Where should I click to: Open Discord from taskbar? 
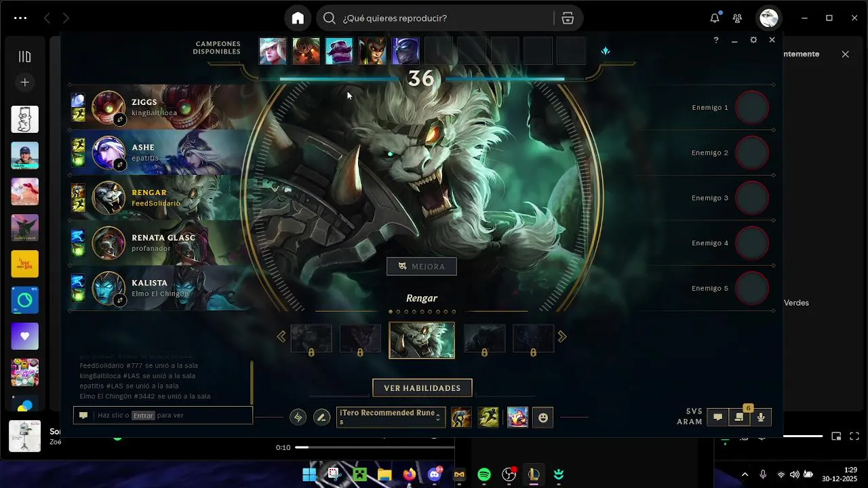click(434, 474)
